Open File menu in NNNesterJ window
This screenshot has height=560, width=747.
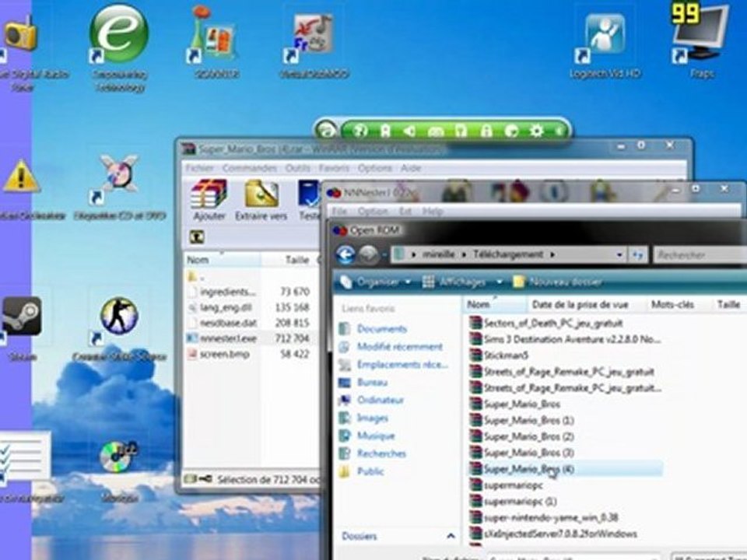point(339,212)
